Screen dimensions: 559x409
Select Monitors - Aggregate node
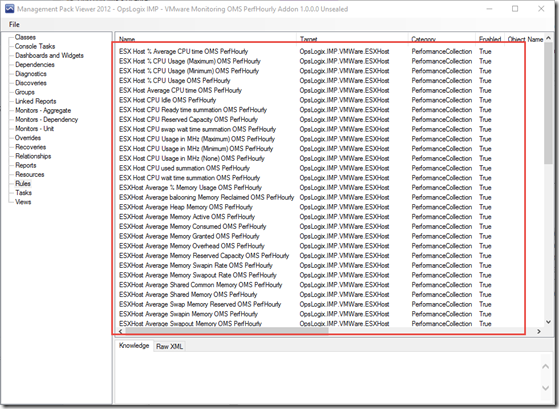click(43, 110)
